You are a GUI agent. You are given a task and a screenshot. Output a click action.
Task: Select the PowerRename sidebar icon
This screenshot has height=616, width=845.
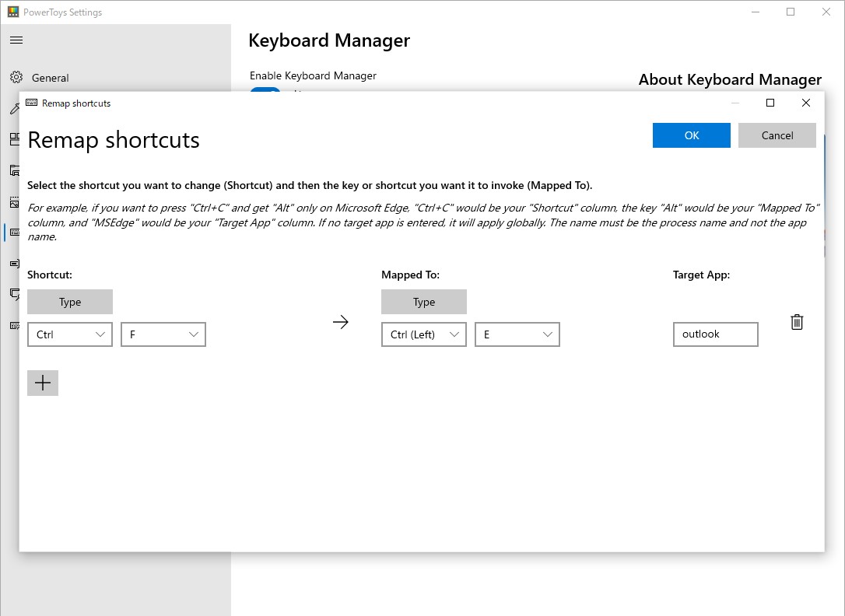pyautogui.click(x=16, y=263)
